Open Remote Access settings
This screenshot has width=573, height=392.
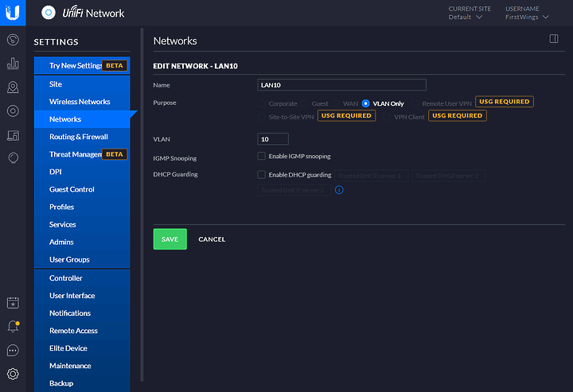pyautogui.click(x=82, y=330)
